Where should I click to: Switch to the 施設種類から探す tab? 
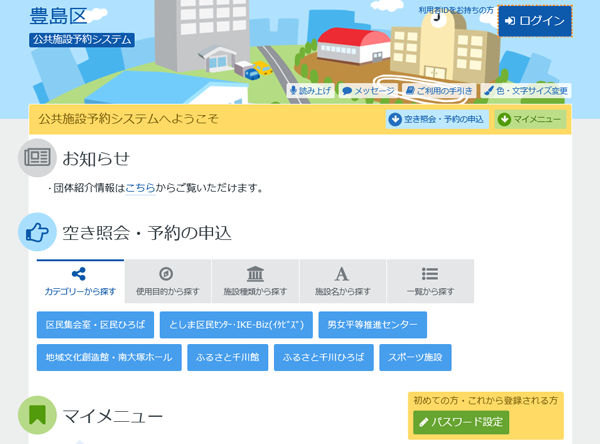pos(255,281)
